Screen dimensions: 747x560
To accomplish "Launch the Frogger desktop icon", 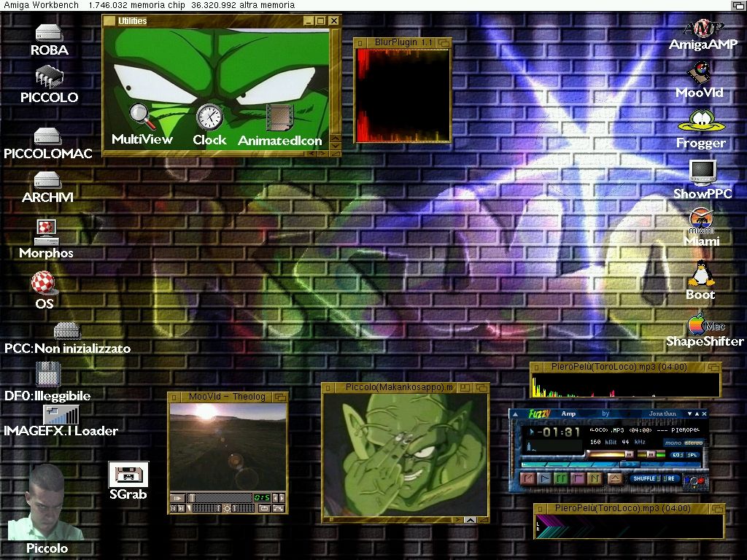I will point(701,130).
